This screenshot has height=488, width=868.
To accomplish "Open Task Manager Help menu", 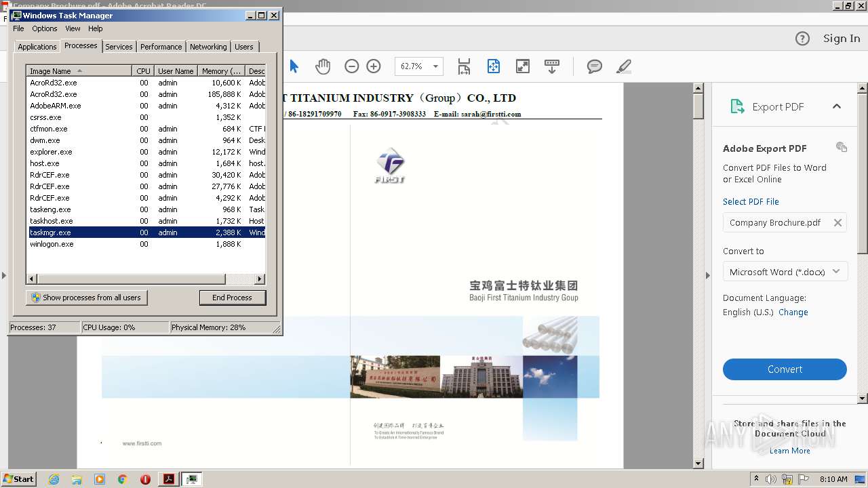I will point(96,28).
